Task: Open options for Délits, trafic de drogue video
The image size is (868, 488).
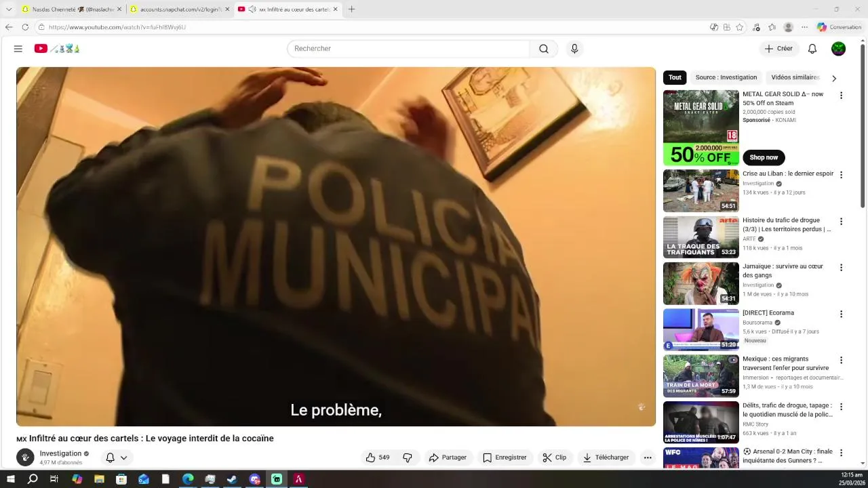Action: (x=841, y=407)
